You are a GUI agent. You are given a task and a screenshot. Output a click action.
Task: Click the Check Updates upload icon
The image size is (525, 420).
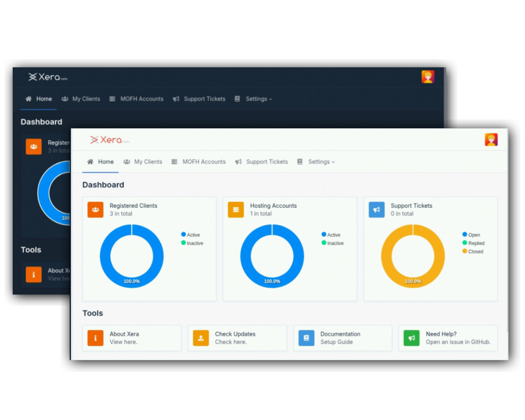(x=201, y=338)
